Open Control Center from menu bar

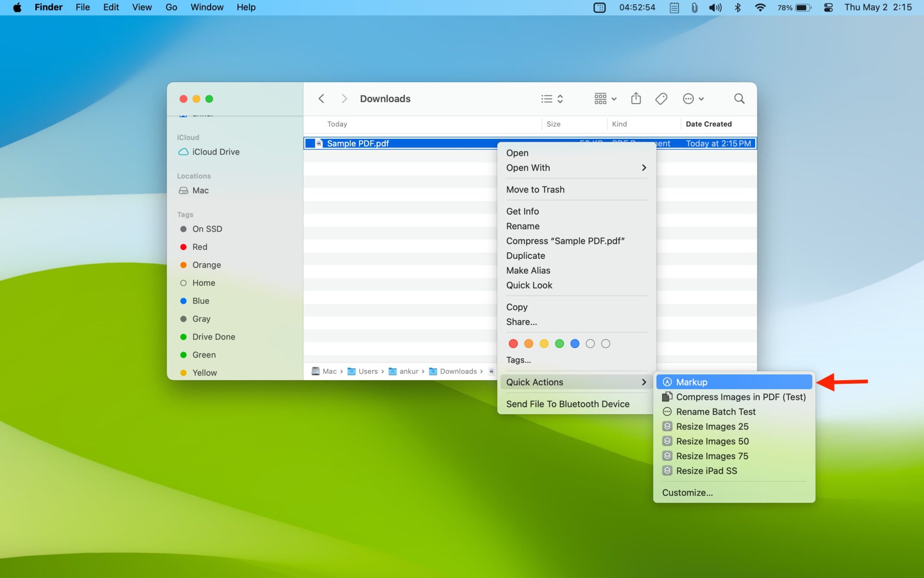click(x=828, y=7)
